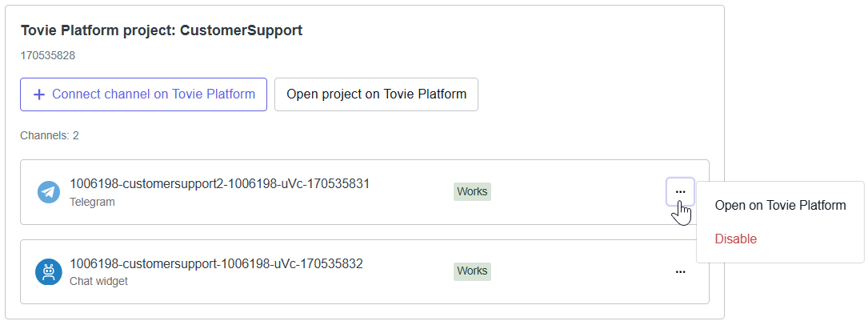Click the project ID 170535828

[x=47, y=56]
